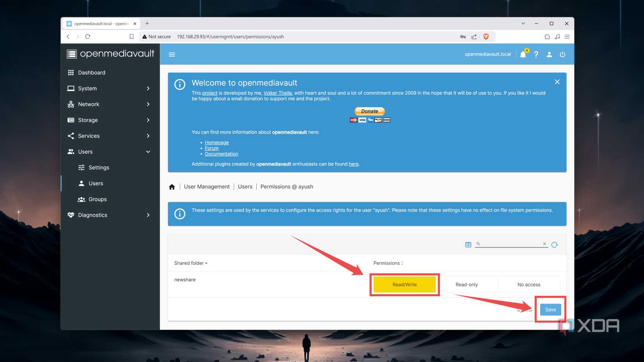Screen dimensions: 644x362
Task: Open Volker Theile link
Action: 278,93
